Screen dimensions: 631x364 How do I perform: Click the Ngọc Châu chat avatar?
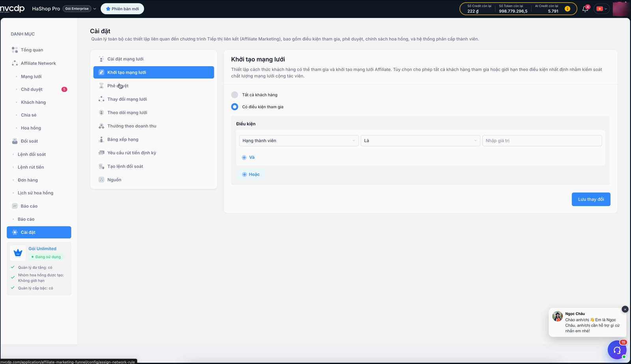(558, 316)
